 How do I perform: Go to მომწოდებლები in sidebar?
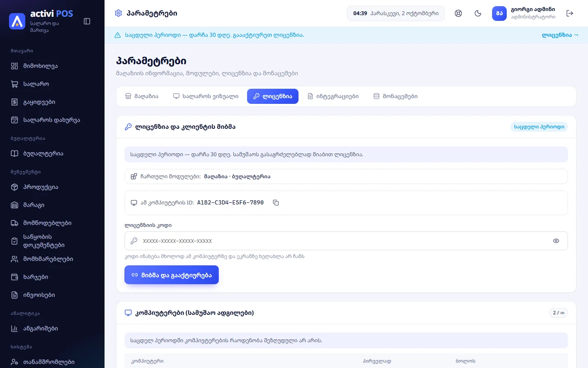click(52, 223)
